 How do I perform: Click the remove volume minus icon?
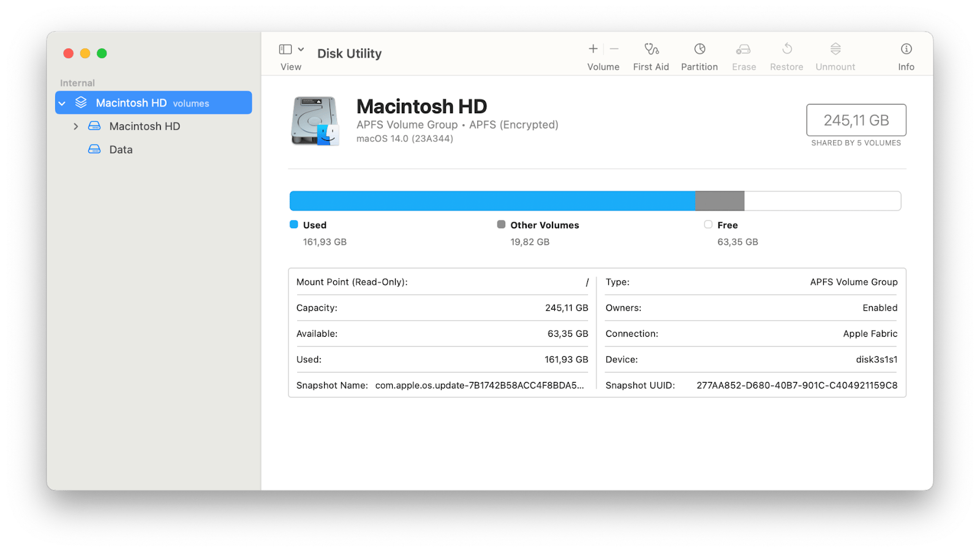(x=614, y=49)
